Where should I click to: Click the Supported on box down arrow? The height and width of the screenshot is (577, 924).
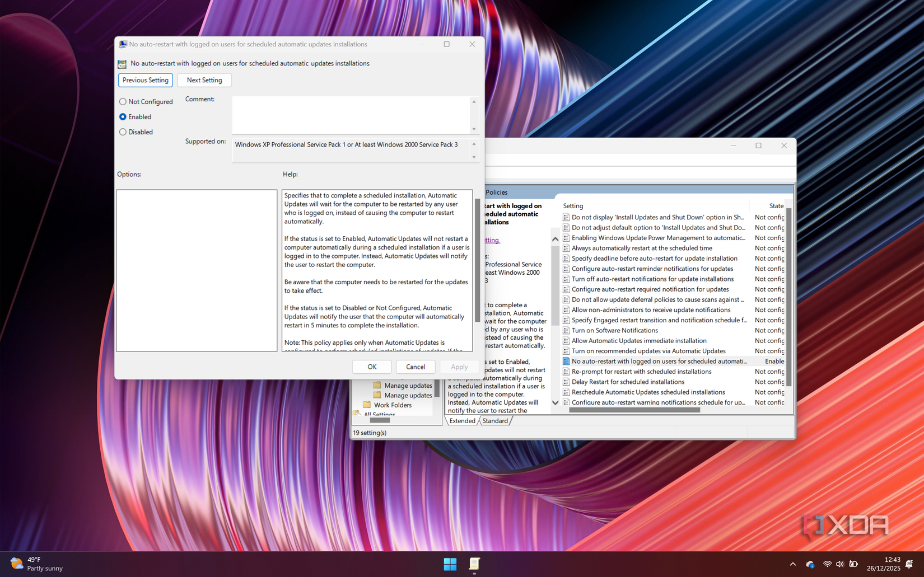point(474,157)
